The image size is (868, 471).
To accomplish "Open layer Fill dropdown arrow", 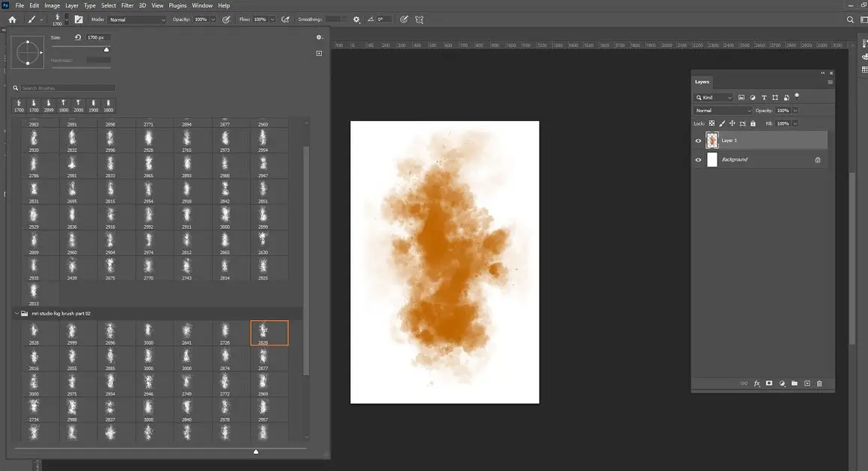I will pos(795,123).
